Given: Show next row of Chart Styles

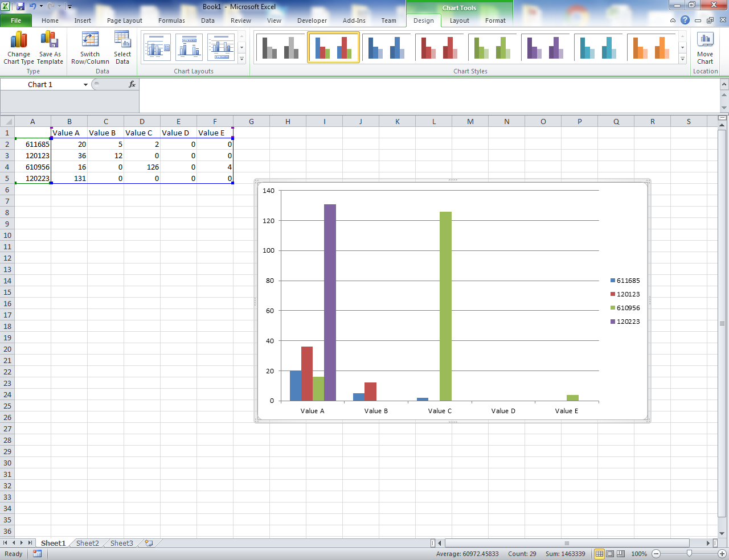Looking at the screenshot, I should (x=682, y=48).
